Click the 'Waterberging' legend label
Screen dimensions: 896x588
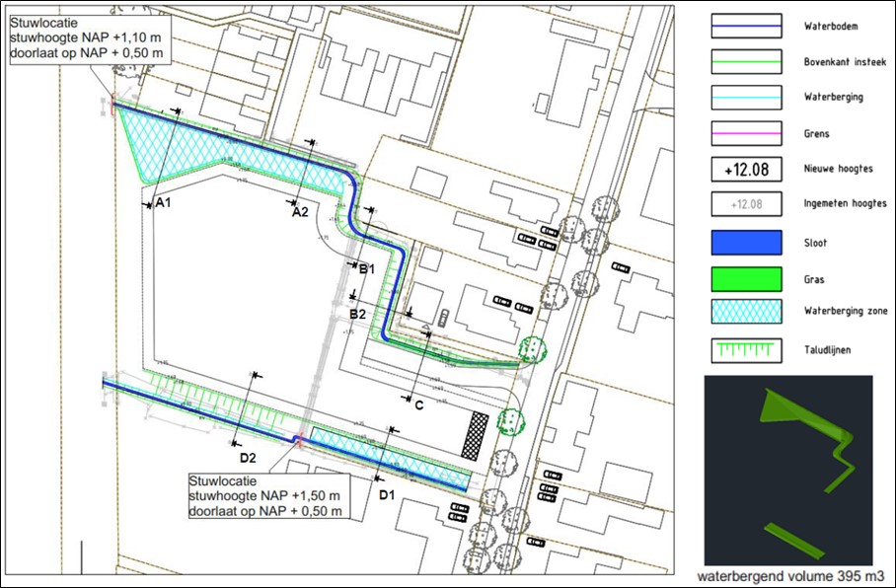coord(833,97)
